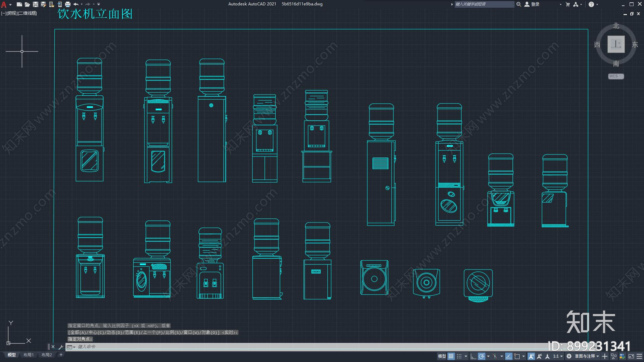Click the Undo arrow icon
The image size is (644, 362).
point(76,4)
